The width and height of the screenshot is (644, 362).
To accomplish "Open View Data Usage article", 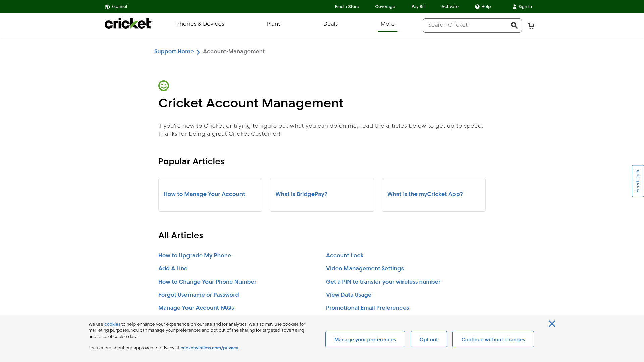I will (348, 295).
